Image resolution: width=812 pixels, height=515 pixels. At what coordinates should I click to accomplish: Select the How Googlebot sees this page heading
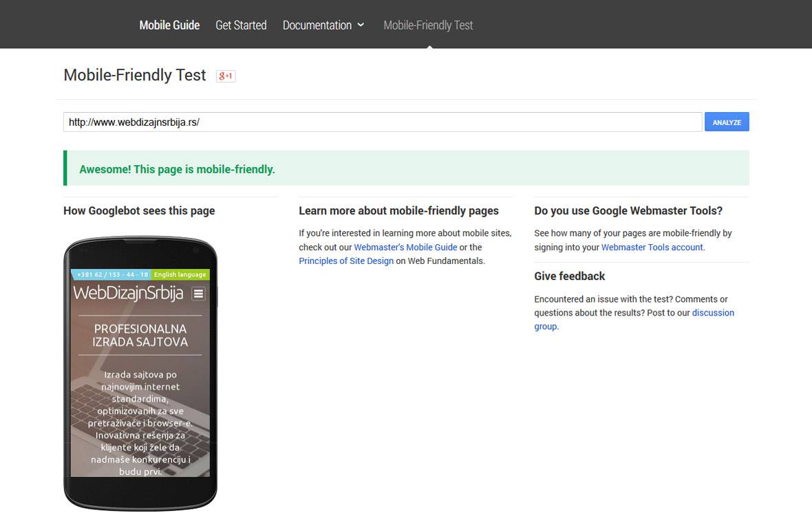pyautogui.click(x=139, y=211)
